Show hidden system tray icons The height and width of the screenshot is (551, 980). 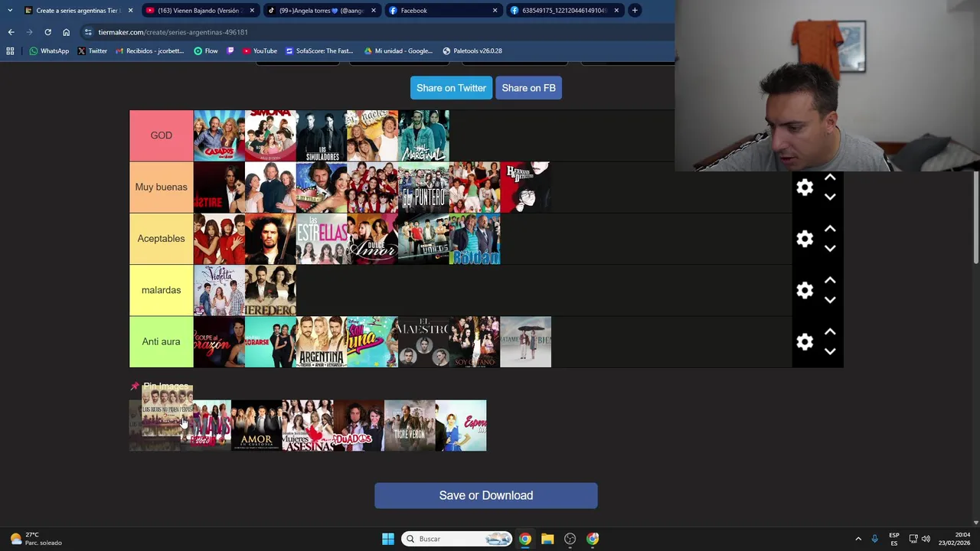[858, 539]
